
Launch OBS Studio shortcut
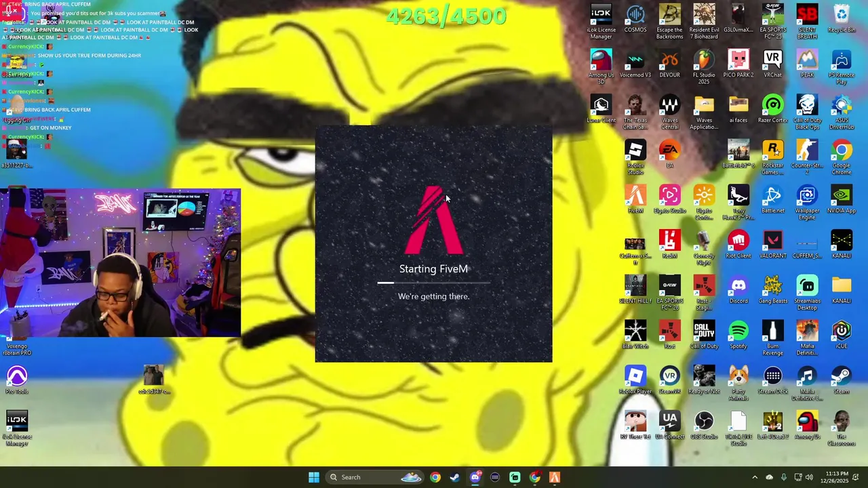(x=704, y=426)
